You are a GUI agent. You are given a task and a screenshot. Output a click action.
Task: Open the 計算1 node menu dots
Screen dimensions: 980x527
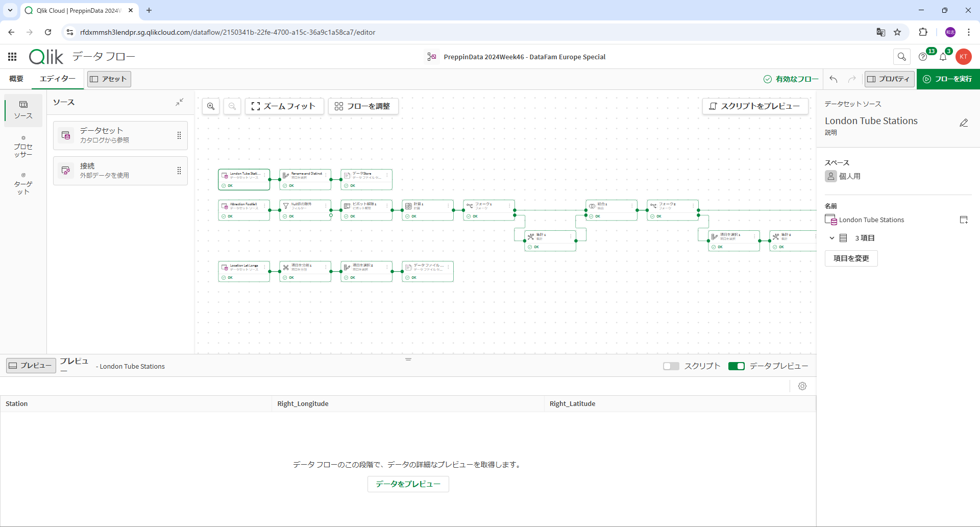pyautogui.click(x=449, y=205)
